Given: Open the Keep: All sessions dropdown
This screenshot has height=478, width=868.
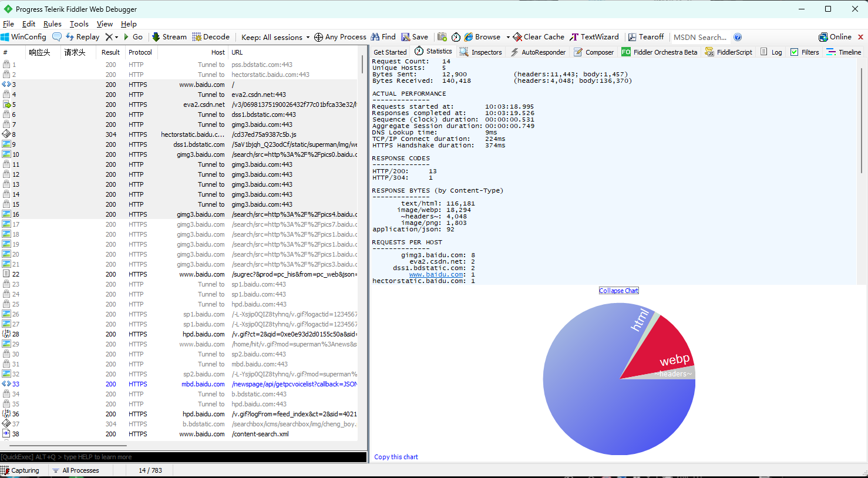Looking at the screenshot, I should 275,37.
